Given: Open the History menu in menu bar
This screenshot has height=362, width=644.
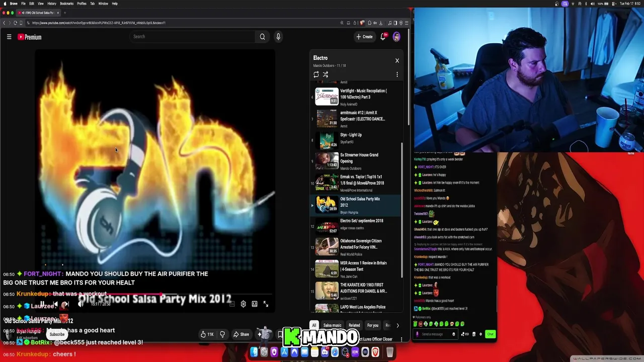Looking at the screenshot, I should (x=51, y=4).
